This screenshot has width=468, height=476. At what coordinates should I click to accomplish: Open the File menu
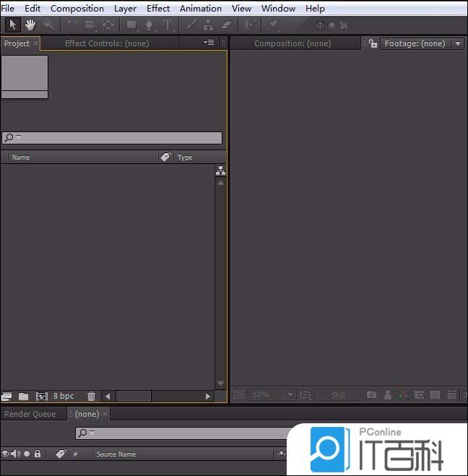tap(8, 8)
